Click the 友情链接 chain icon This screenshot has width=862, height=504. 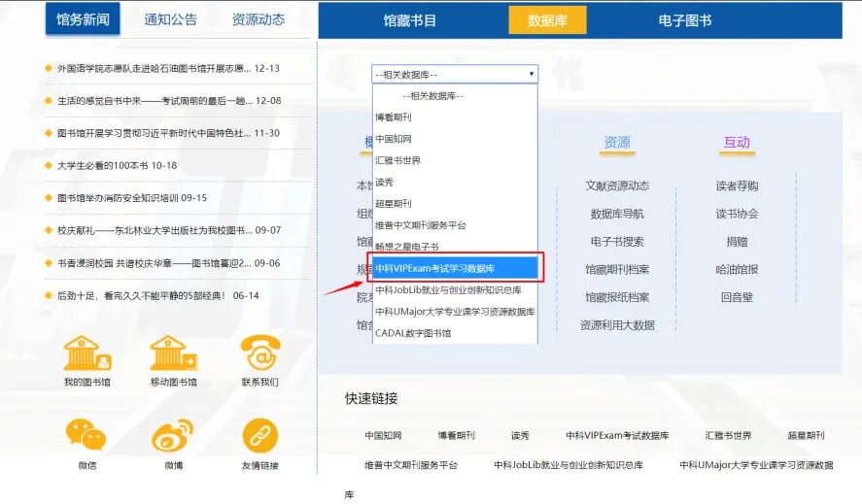pos(259,436)
